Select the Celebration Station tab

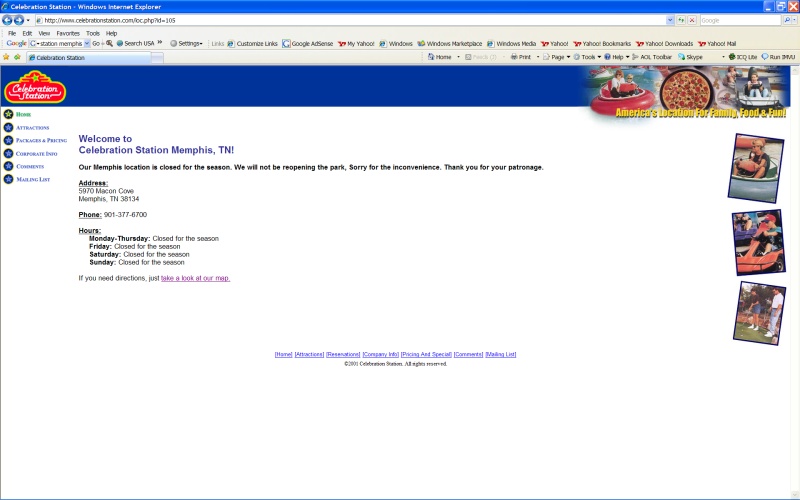(x=89, y=58)
